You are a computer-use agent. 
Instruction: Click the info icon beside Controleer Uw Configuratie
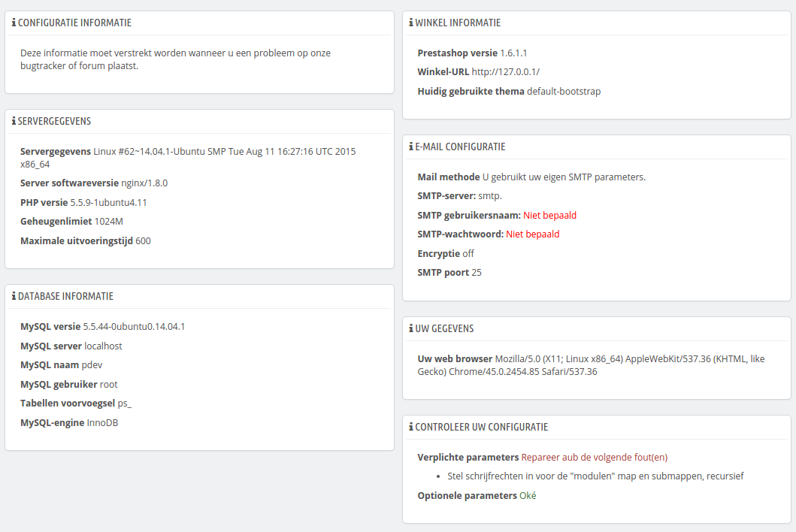(411, 428)
